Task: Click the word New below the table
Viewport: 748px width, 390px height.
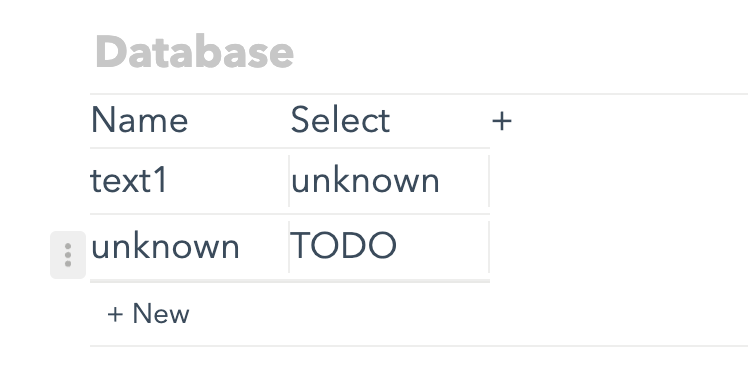Action: (161, 314)
